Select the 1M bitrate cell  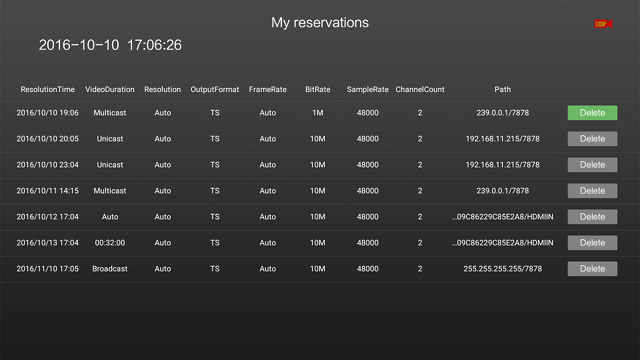pyautogui.click(x=318, y=113)
